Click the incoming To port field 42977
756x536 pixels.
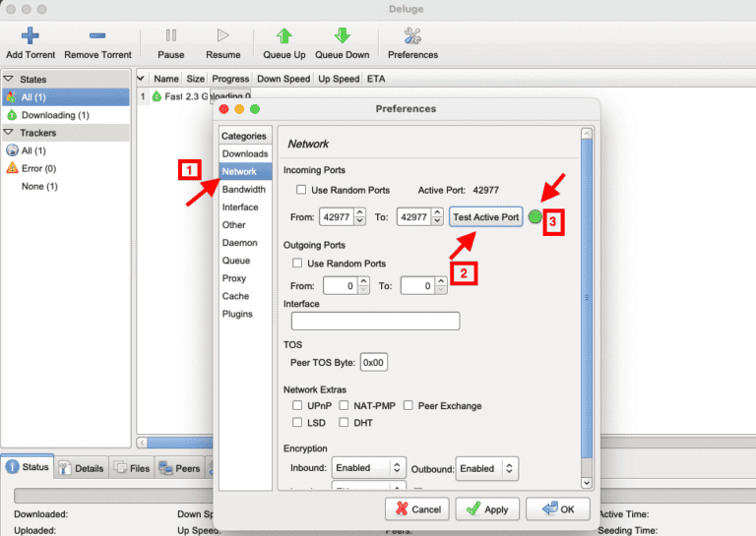click(414, 216)
